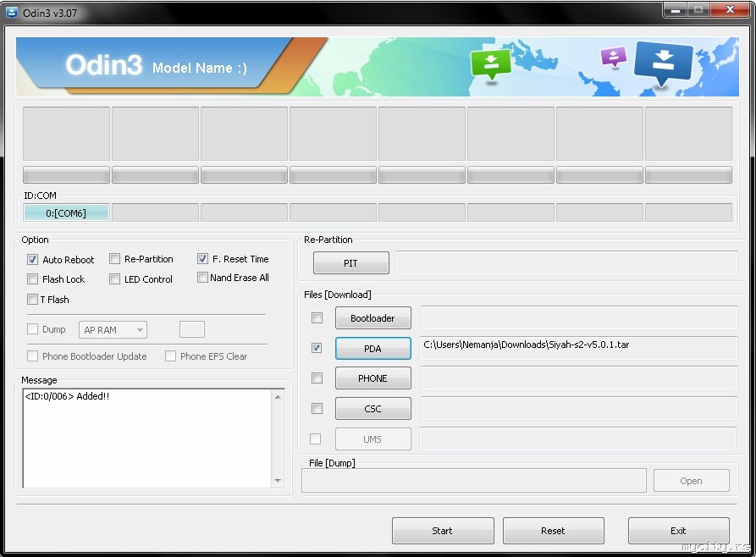Click the File Dump path field
Screen dimensions: 756x557
click(x=474, y=481)
